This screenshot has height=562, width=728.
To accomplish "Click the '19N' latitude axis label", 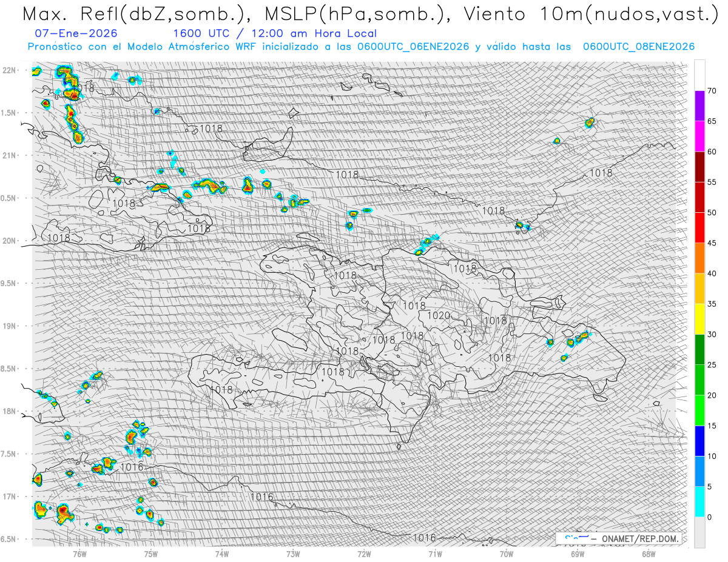I will 8,326.
